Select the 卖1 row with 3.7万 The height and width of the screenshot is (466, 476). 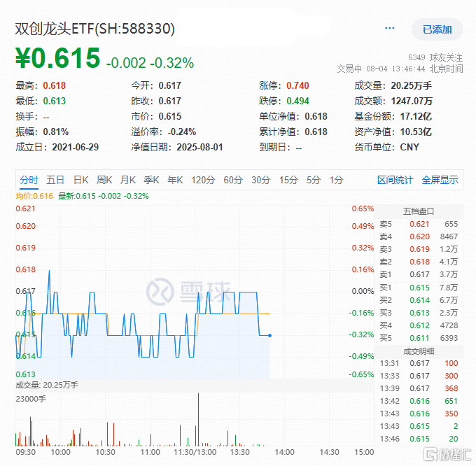419,274
